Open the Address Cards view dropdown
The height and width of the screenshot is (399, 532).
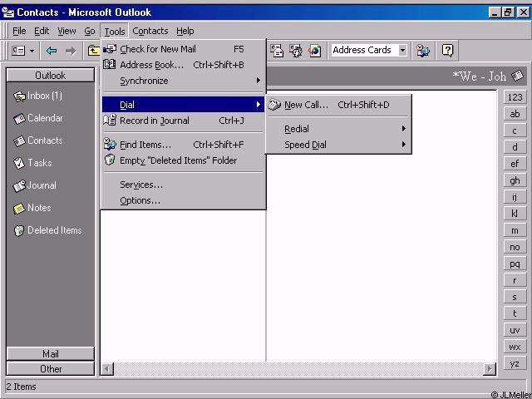[x=402, y=50]
